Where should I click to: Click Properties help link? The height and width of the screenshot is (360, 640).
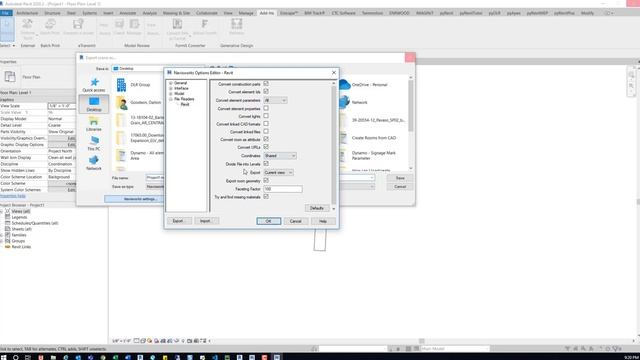[x=13, y=196]
